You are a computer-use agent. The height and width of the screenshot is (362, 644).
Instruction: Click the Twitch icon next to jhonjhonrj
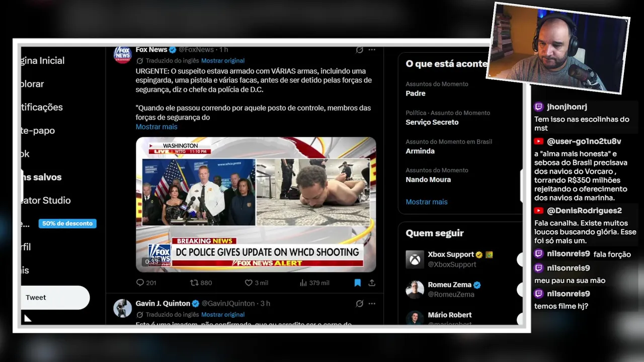coord(539,107)
